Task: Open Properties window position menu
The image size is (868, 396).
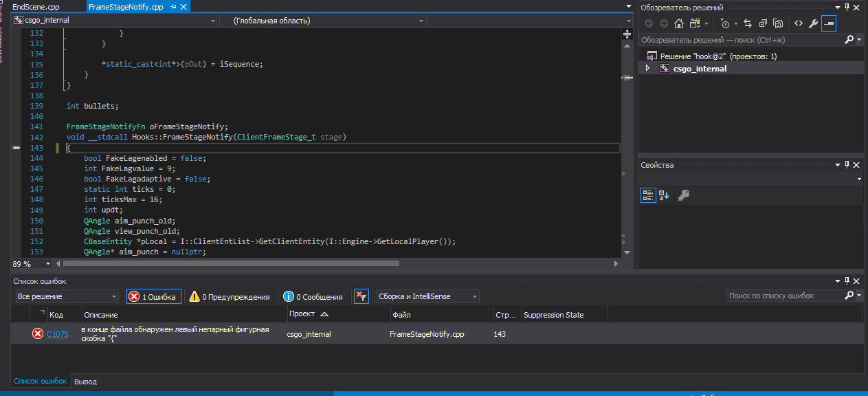Action: click(x=838, y=165)
